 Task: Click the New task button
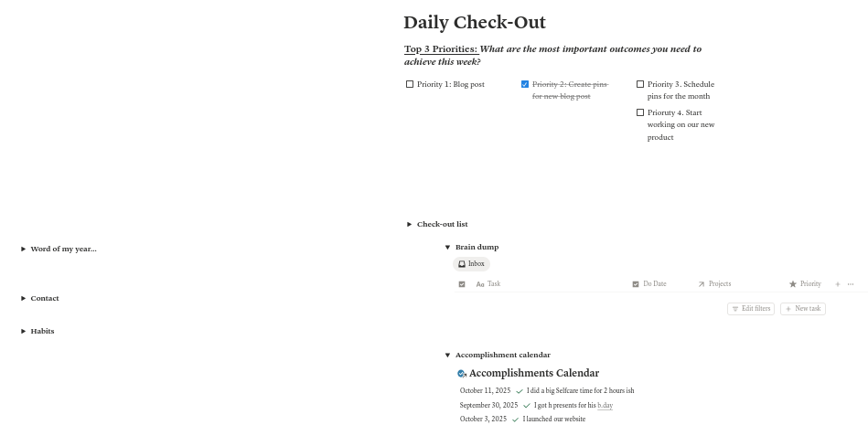tap(802, 309)
